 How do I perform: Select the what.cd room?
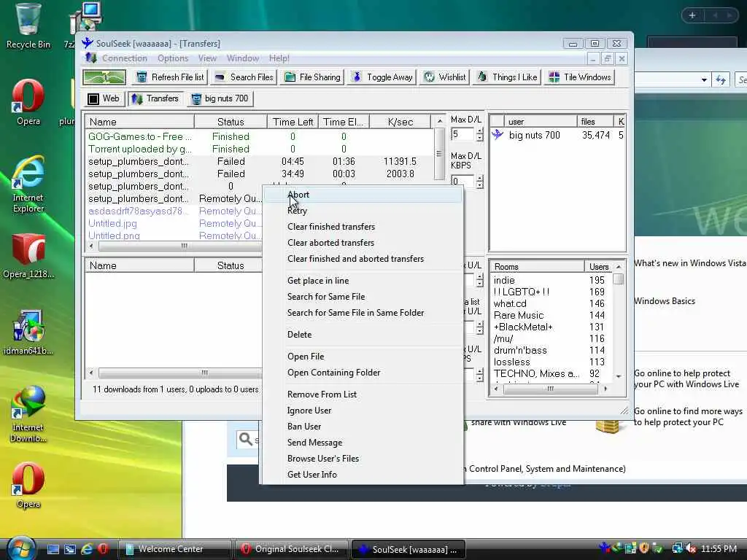551,303
